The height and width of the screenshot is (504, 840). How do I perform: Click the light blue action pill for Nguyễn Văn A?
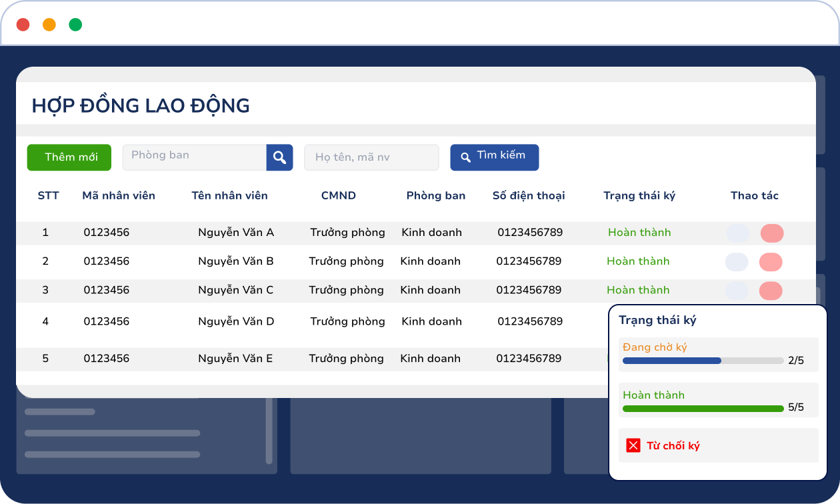(x=738, y=233)
